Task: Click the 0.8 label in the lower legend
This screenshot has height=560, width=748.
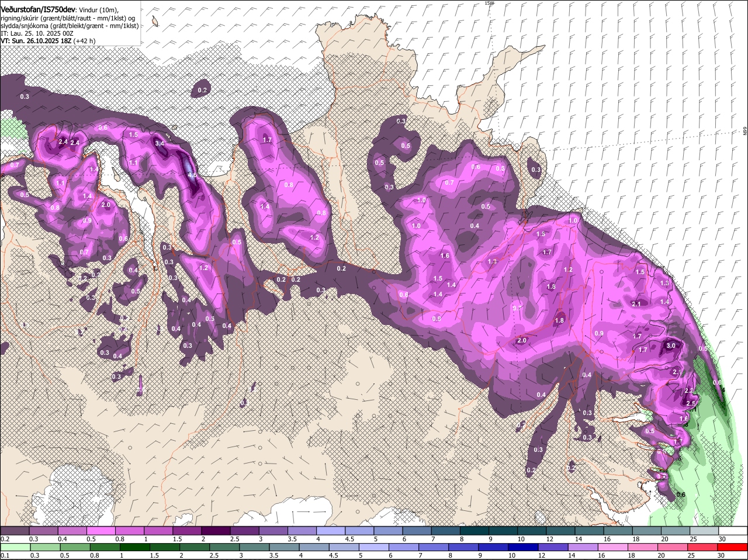Action: [x=93, y=555]
